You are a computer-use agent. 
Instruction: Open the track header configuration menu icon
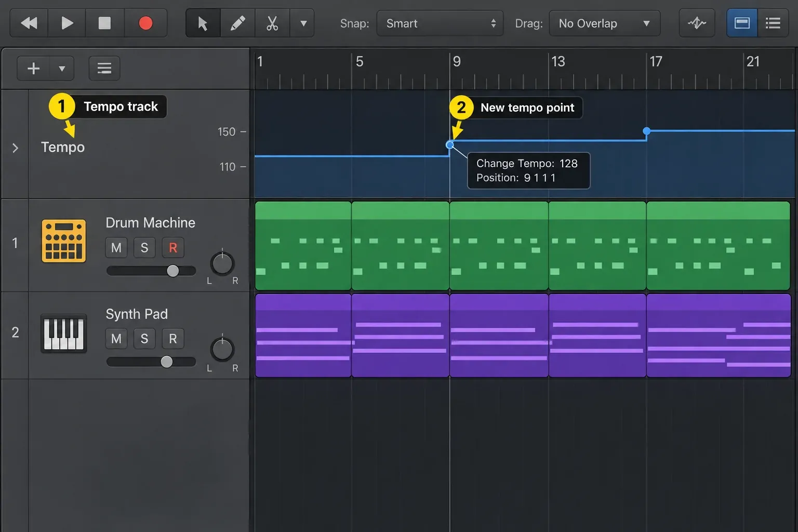104,68
